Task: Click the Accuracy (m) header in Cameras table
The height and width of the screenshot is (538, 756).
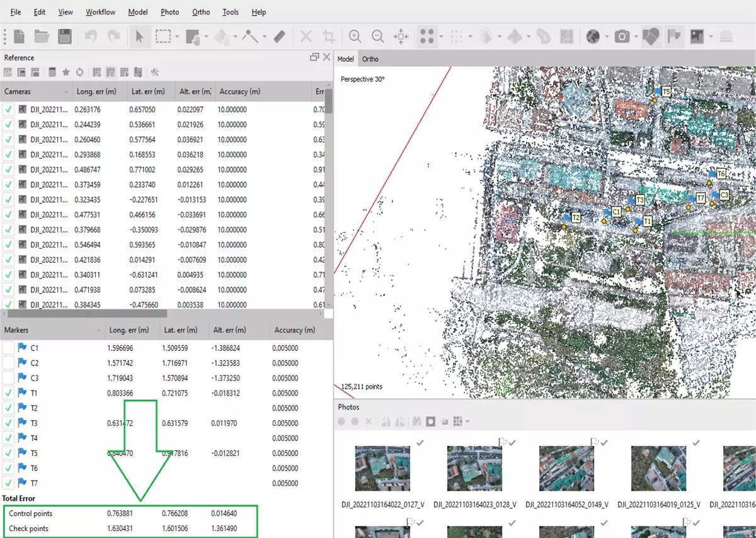Action: 262,91
